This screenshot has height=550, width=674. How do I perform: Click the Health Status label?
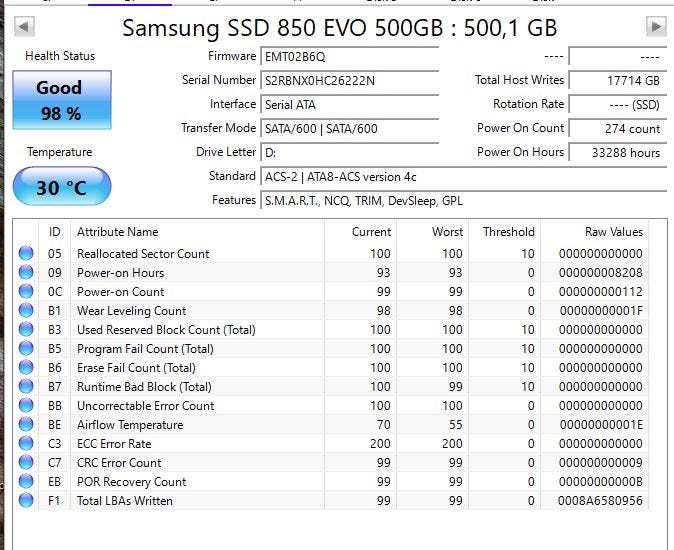click(60, 56)
